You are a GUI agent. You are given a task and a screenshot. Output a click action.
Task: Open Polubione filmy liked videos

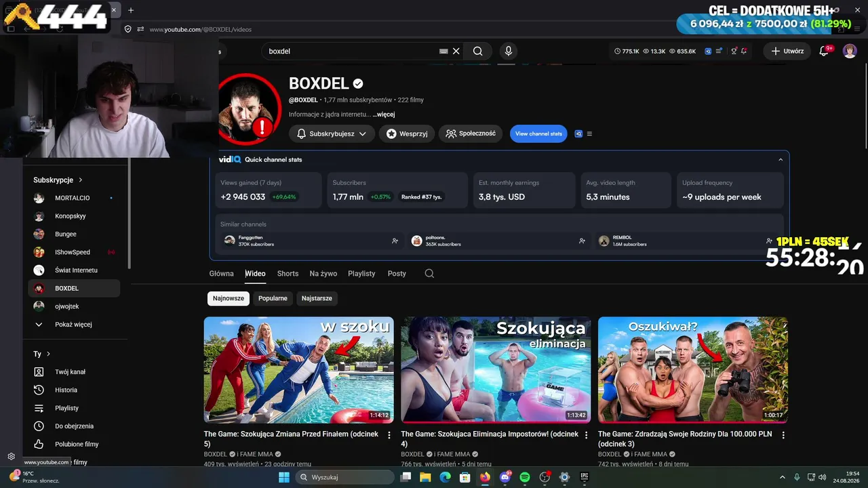(x=74, y=445)
